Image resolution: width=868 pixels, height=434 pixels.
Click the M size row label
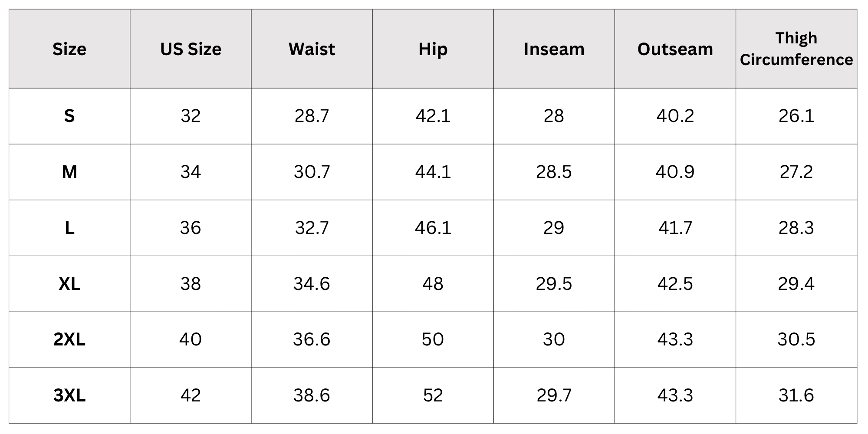[x=69, y=172]
